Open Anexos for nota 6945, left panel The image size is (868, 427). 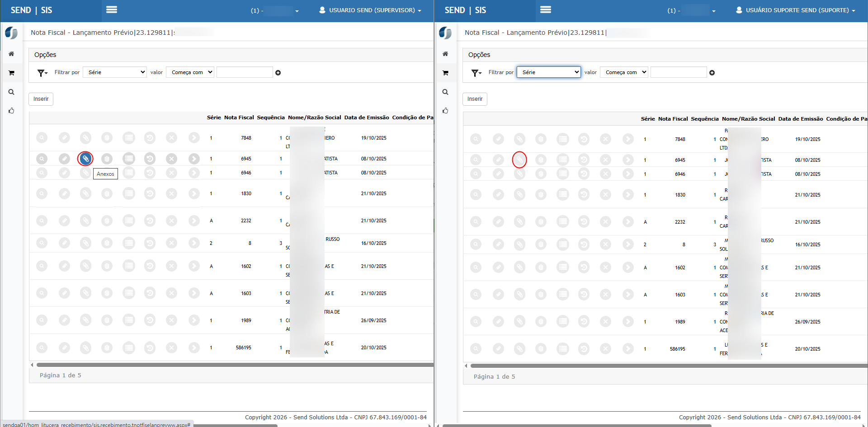85,159
